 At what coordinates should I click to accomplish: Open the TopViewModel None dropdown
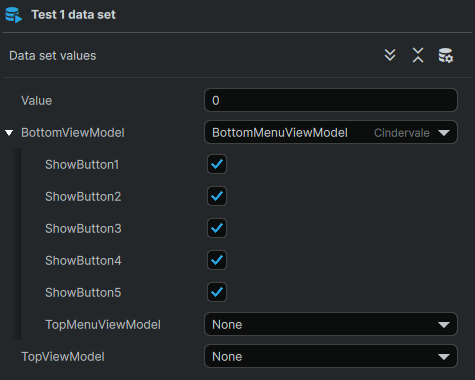click(331, 356)
